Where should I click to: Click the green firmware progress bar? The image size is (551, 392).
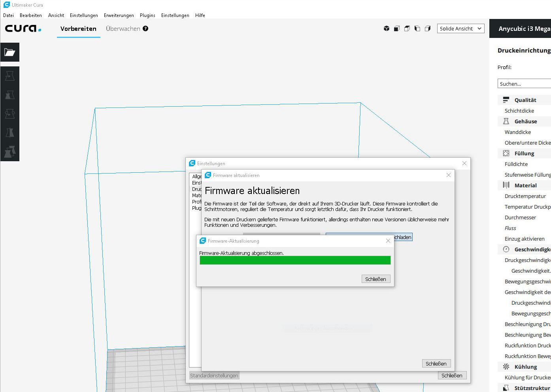pos(295,260)
